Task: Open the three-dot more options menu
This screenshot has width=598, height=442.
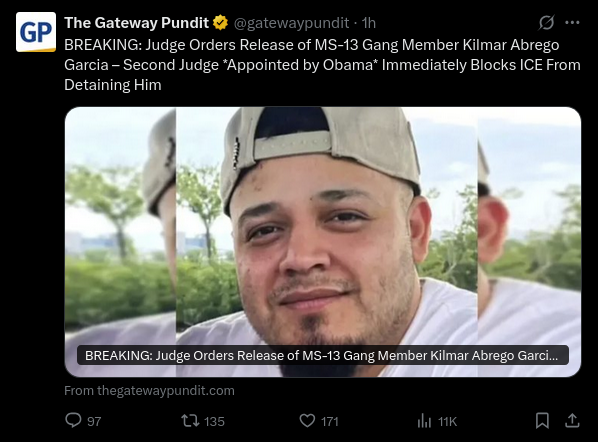Action: point(572,23)
